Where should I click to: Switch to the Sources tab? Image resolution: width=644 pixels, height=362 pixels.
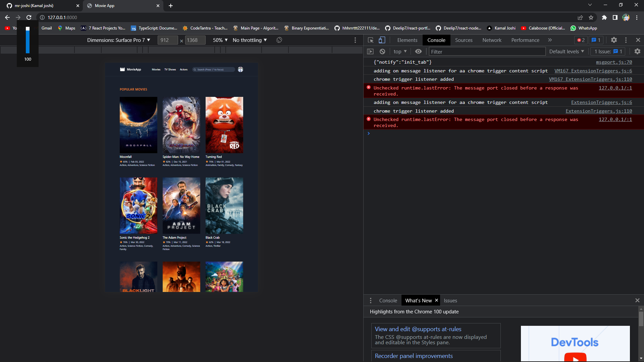point(464,40)
